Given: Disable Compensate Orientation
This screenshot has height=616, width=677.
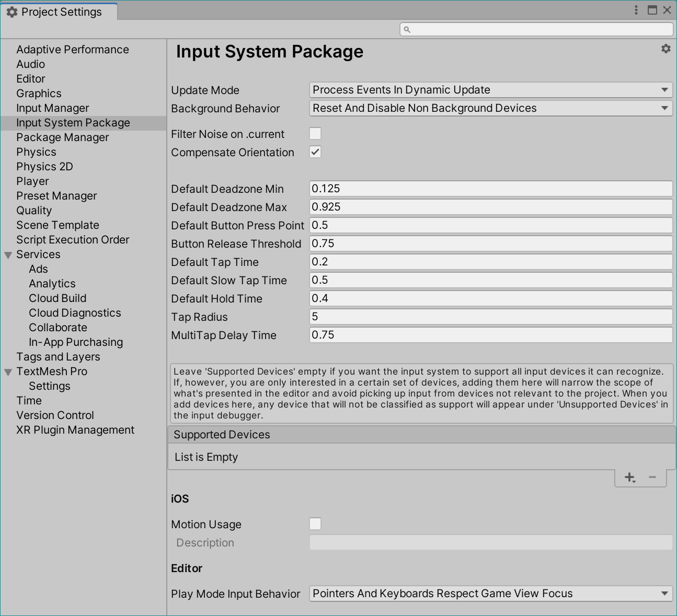Looking at the screenshot, I should (315, 152).
